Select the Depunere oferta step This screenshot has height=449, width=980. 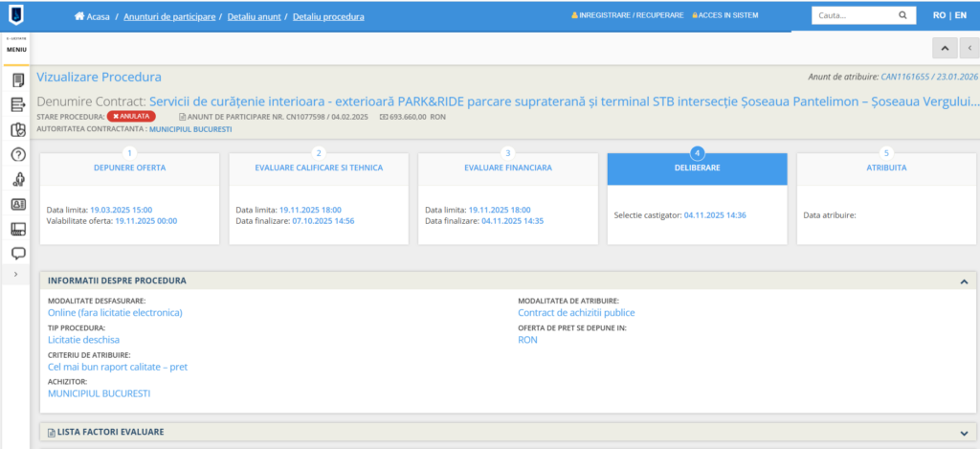coord(130,168)
